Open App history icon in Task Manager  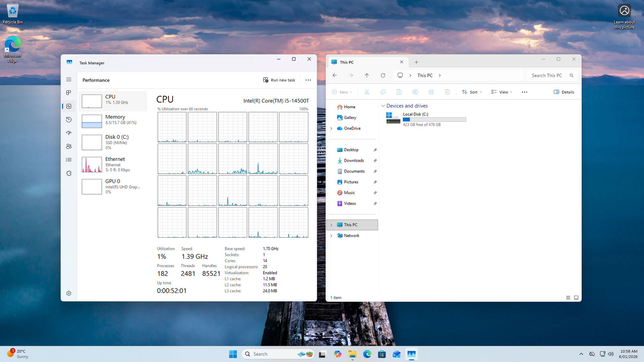(69, 119)
